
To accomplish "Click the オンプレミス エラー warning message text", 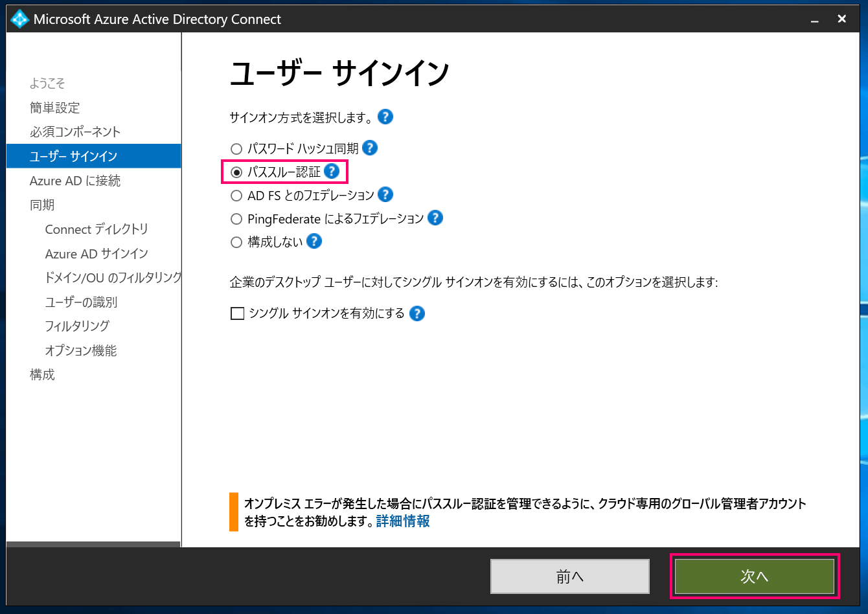I will tap(525, 512).
